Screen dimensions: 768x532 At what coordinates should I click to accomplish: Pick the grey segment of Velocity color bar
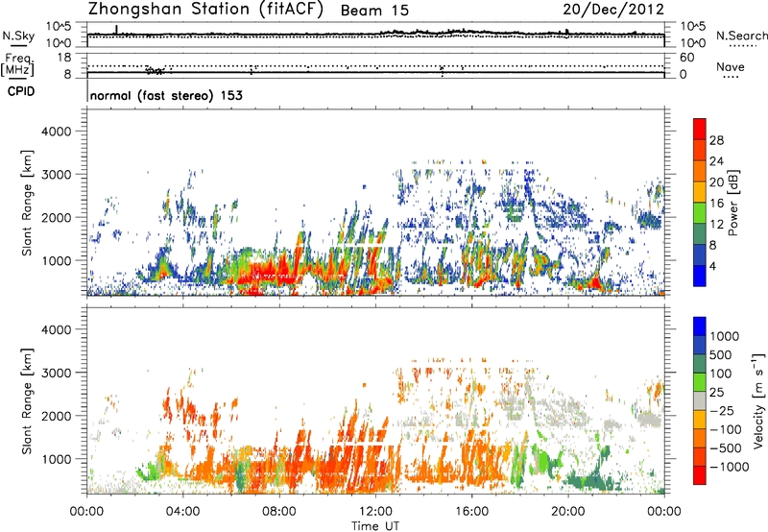pos(700,400)
